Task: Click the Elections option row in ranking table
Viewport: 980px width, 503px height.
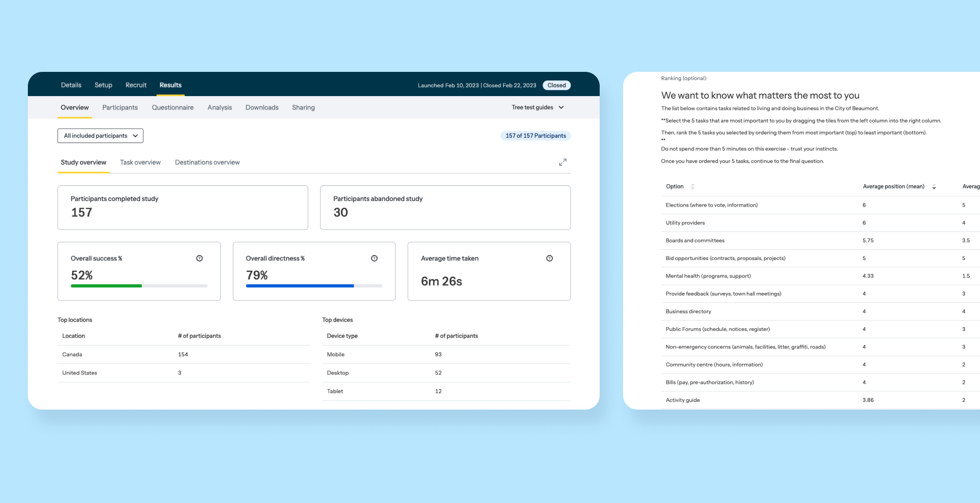Action: click(711, 205)
